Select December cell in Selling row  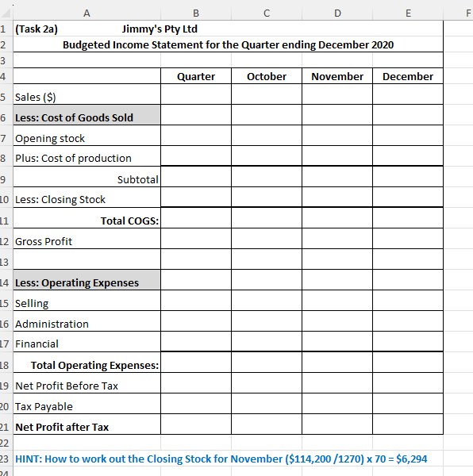[408, 301]
